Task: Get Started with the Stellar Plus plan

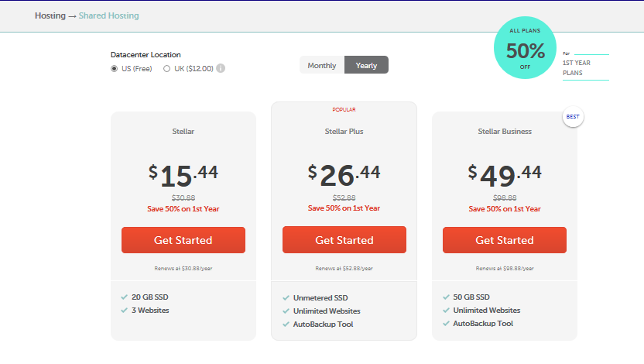Action: point(344,239)
